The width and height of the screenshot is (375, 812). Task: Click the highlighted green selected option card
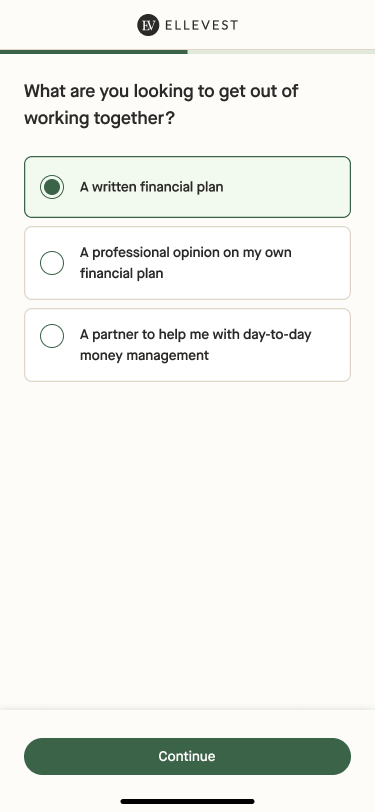tap(188, 187)
